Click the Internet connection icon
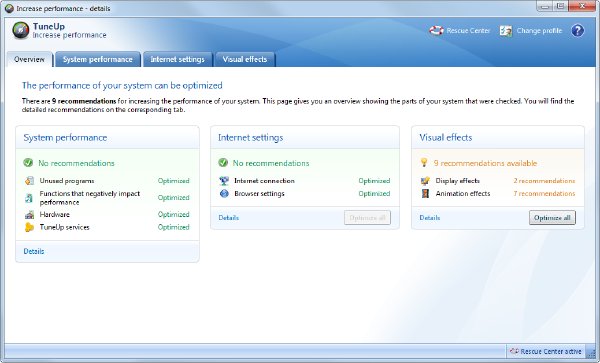The image size is (600, 363). click(x=224, y=181)
